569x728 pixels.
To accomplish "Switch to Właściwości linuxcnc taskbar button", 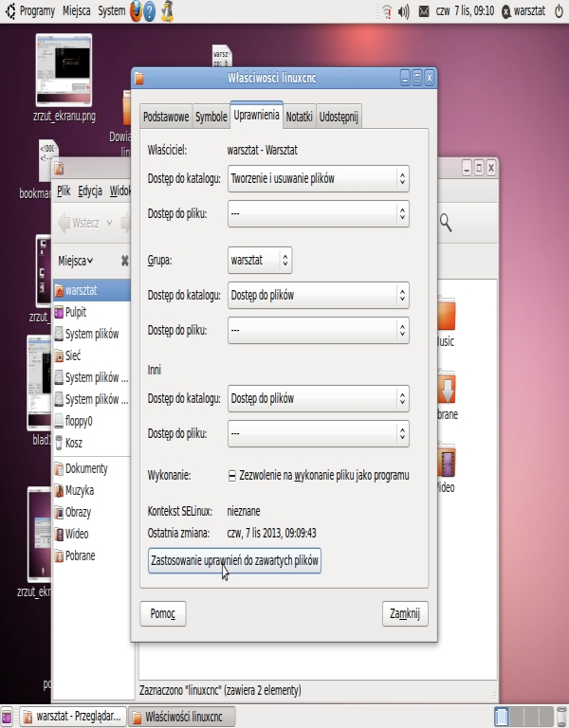I will (181, 717).
